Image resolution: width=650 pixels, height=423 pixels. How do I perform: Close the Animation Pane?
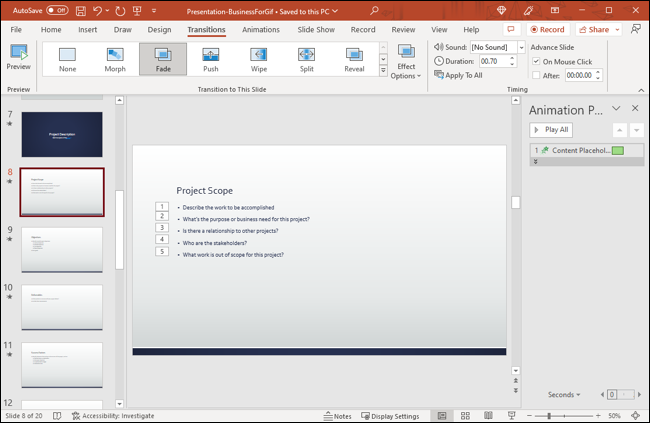pyautogui.click(x=635, y=108)
